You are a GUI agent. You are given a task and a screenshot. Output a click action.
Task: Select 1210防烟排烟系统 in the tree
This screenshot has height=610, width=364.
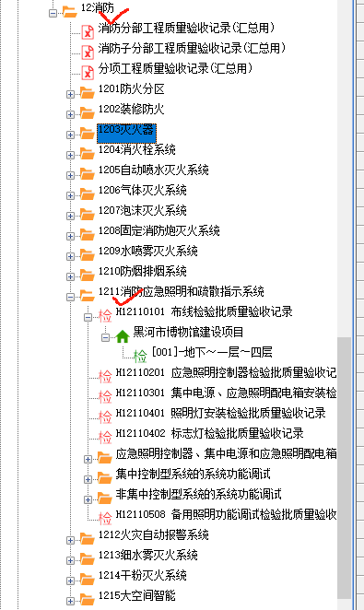(x=142, y=271)
